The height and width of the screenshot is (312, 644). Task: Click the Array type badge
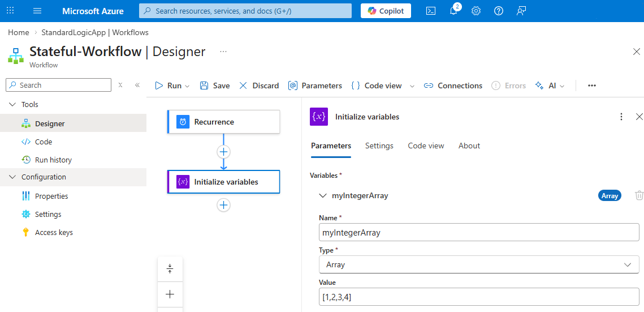610,196
